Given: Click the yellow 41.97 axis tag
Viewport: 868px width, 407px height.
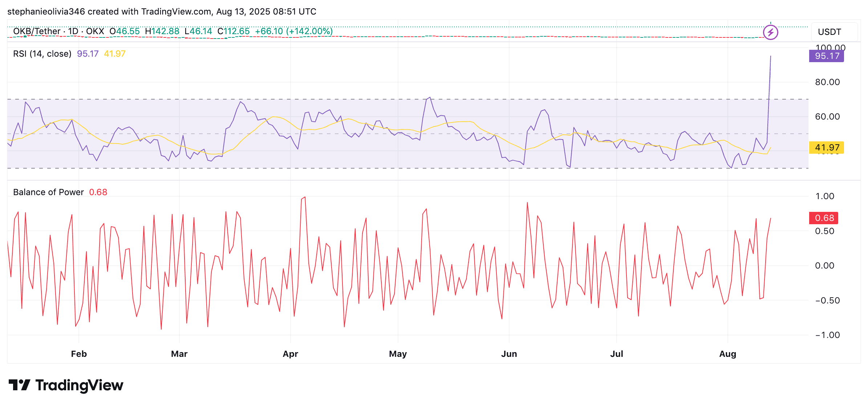Looking at the screenshot, I should tap(826, 148).
